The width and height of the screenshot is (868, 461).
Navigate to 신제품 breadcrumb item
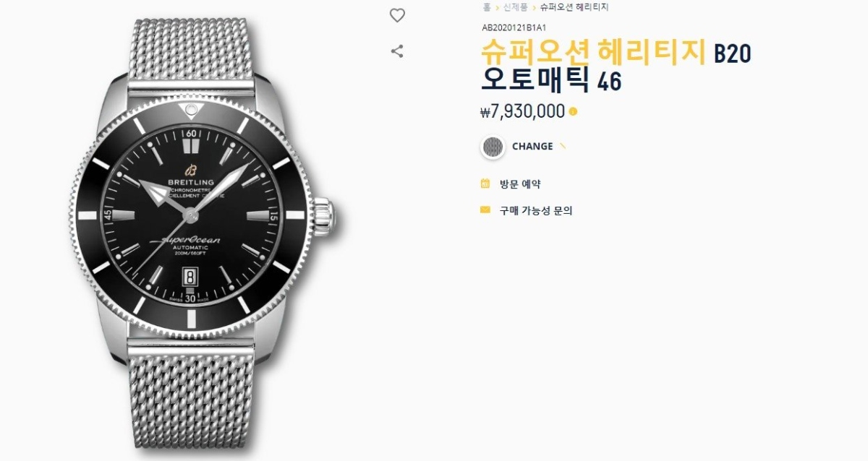coord(516,7)
